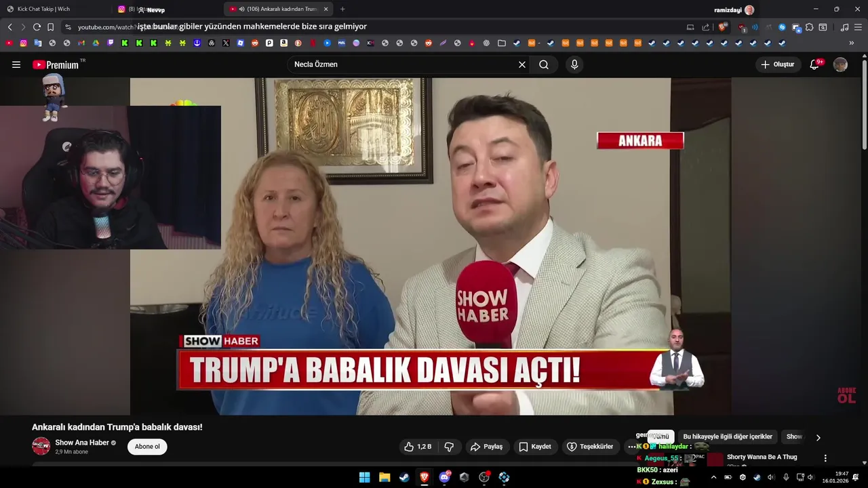Open the browser extensions puzzle icon
This screenshot has height=488, width=868.
coord(810,27)
